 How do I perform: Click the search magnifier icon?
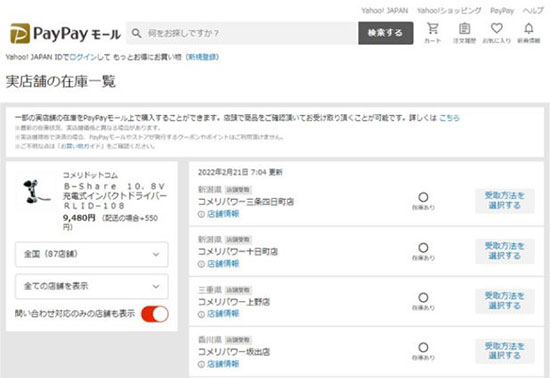(x=136, y=33)
